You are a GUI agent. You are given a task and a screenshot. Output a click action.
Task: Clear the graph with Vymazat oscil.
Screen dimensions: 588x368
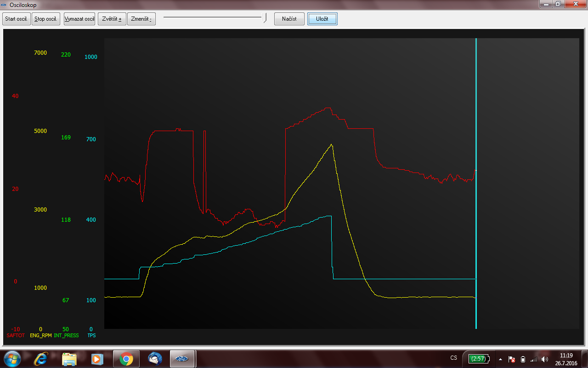pyautogui.click(x=79, y=19)
